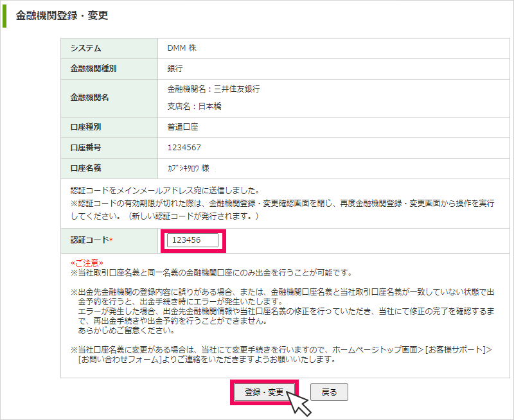Click the 認証コード required field label
The image size is (514, 420).
click(x=91, y=240)
